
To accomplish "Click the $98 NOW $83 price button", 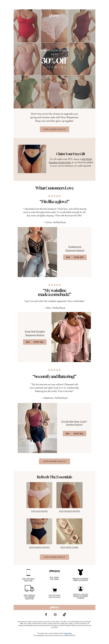I will (x=75, y=257).
